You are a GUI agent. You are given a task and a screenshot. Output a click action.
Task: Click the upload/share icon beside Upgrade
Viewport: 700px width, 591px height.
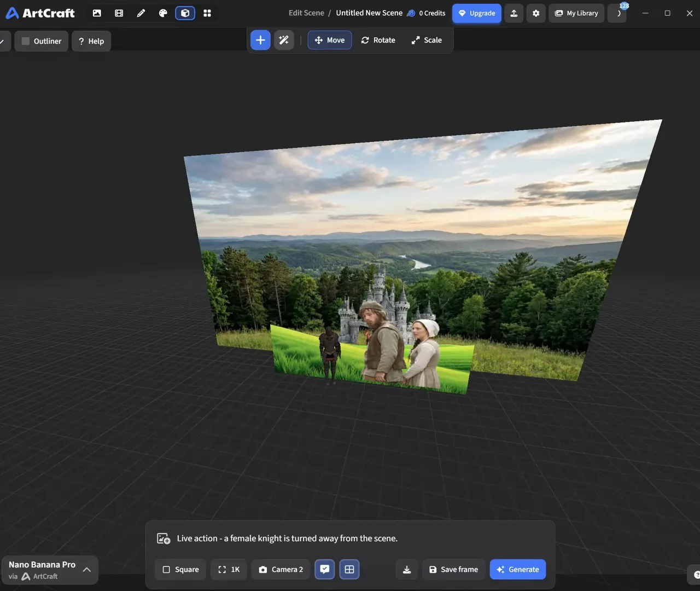coord(514,13)
